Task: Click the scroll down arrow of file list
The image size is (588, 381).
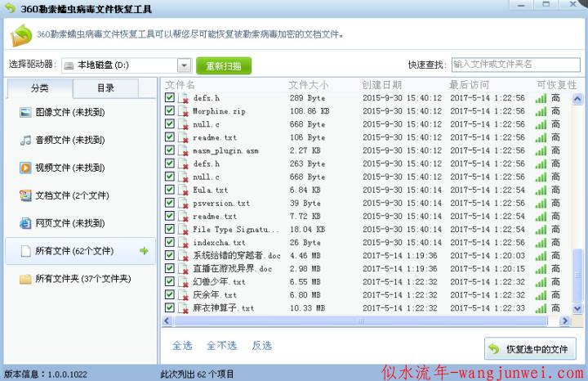Action: [577, 308]
